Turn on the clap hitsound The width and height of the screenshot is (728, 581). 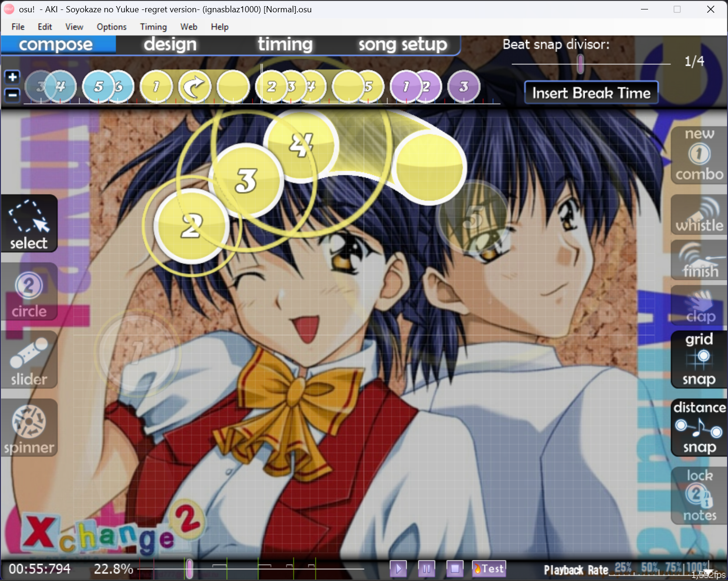pyautogui.click(x=699, y=306)
